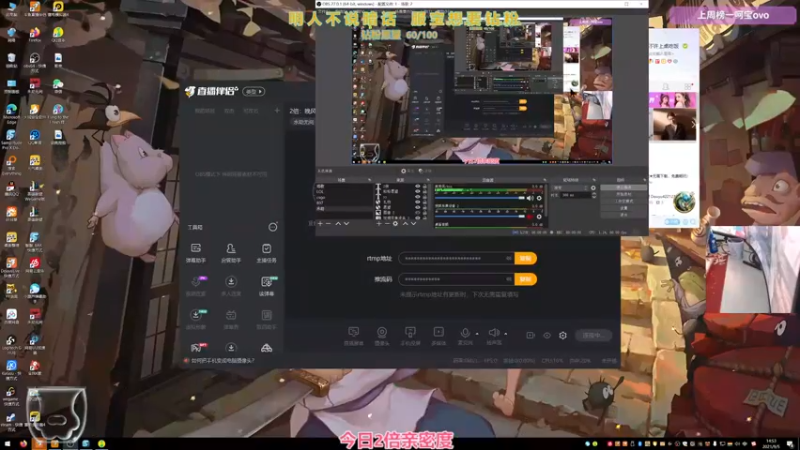Pop out the OBS Controls dock via header icon
Screen dimensions: 800x450
644,180
